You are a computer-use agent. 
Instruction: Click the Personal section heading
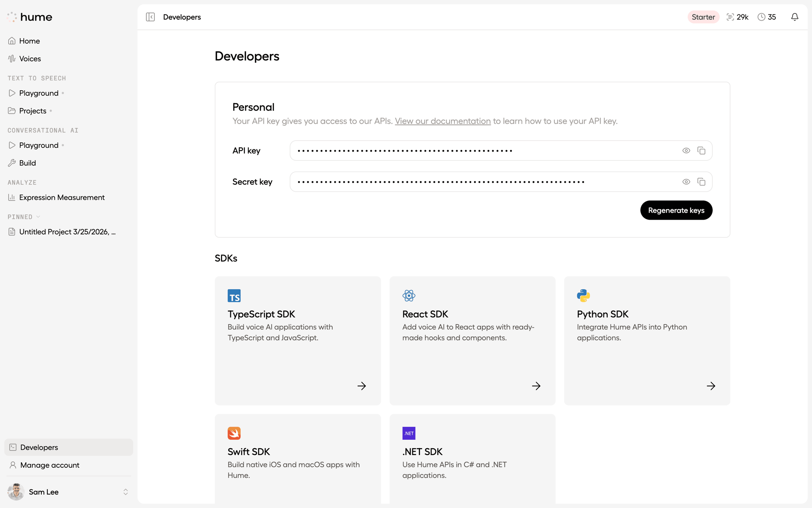pos(253,107)
